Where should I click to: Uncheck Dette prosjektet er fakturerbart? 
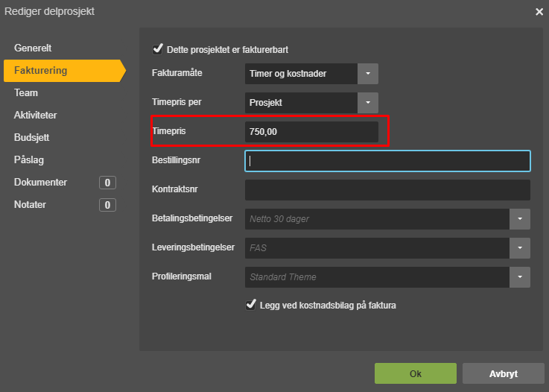tap(158, 49)
